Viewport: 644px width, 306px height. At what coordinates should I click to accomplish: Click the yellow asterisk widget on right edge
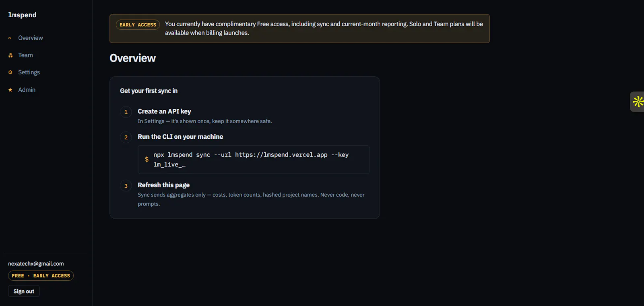pyautogui.click(x=638, y=102)
